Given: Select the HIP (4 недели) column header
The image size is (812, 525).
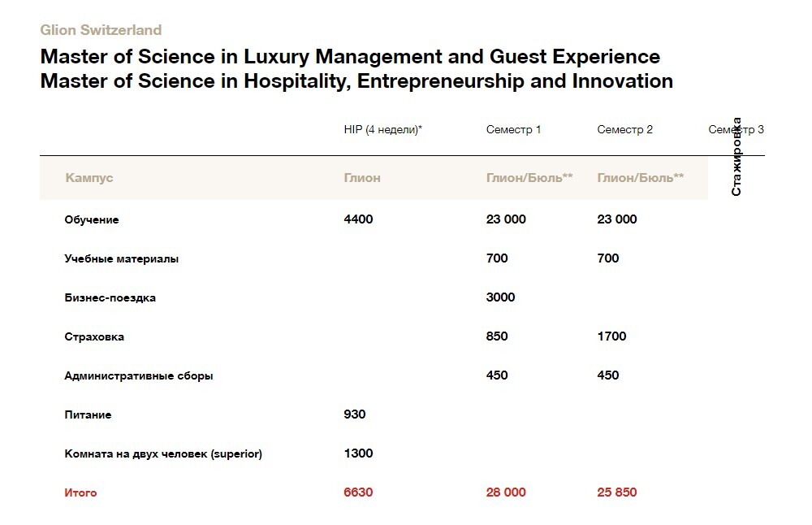Looking at the screenshot, I should tap(382, 129).
